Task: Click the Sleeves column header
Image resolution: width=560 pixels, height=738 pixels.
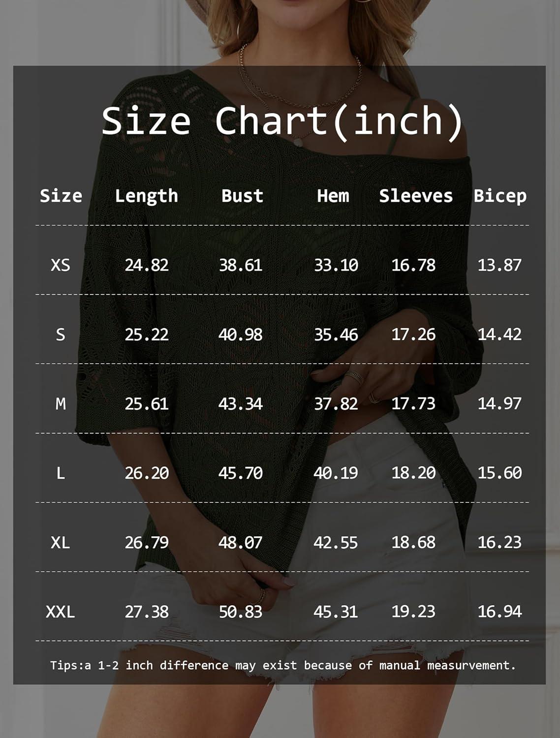Action: tap(415, 196)
